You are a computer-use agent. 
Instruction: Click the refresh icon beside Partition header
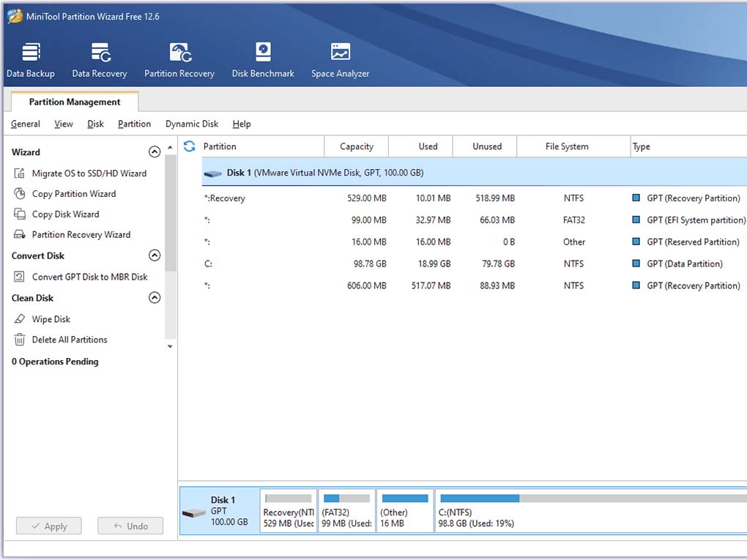pos(190,146)
